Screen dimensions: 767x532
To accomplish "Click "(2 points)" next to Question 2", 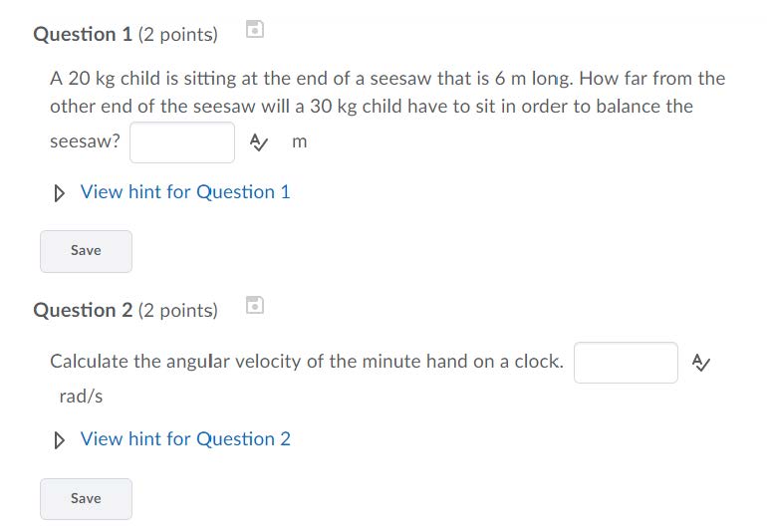I will pos(178,311).
